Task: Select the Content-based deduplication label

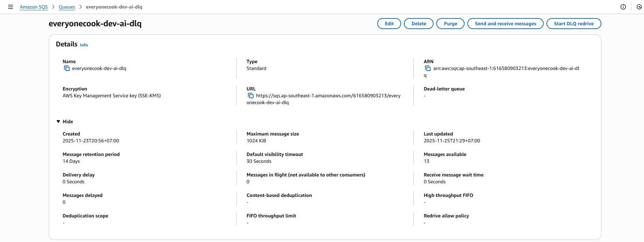Action: 279,195
